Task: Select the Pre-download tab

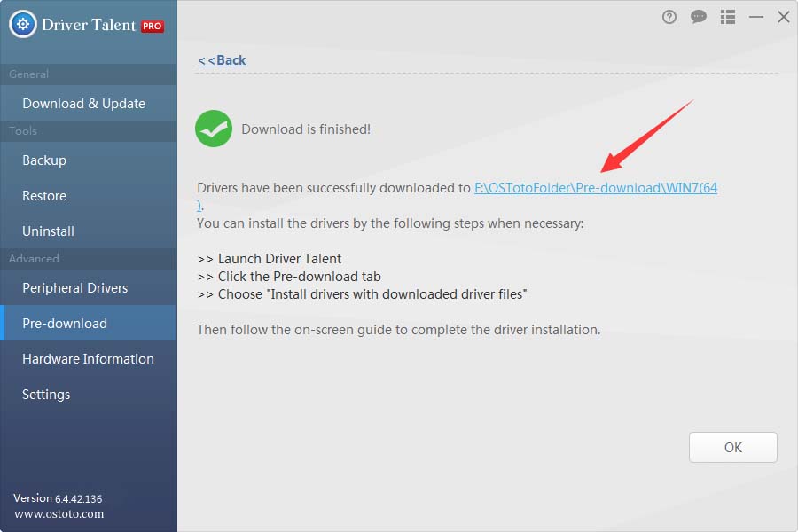Action: [x=89, y=324]
